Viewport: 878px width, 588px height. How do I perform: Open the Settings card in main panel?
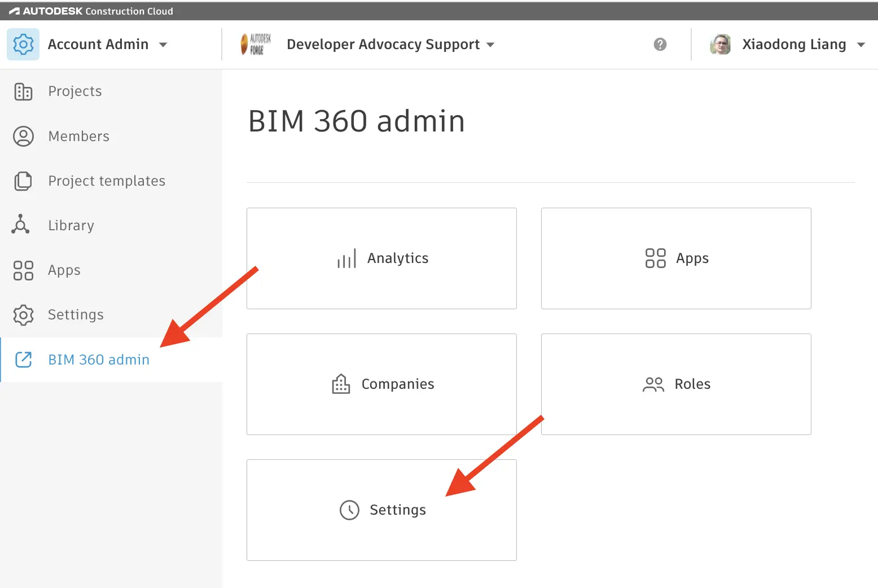point(381,510)
